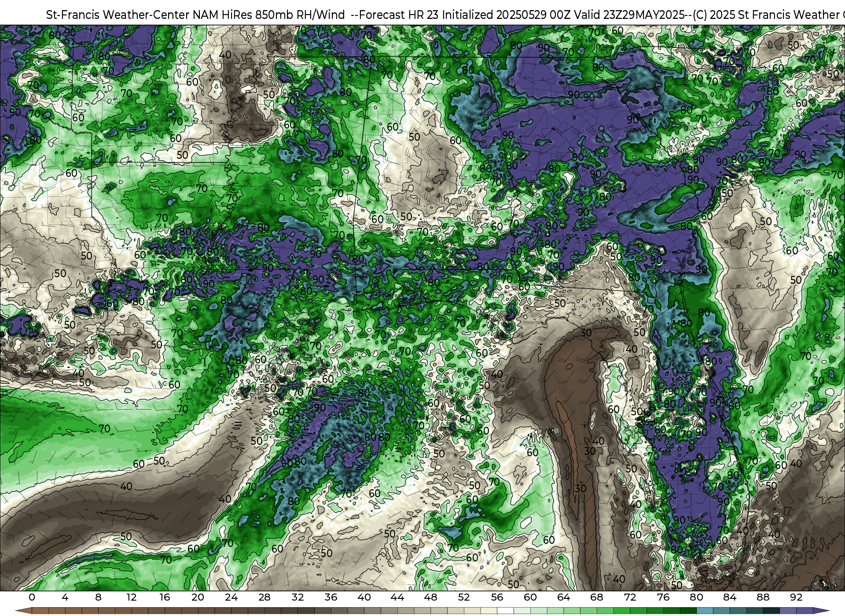Click the colorbar label "44"
Screen dimensions: 845x616
tap(397, 597)
